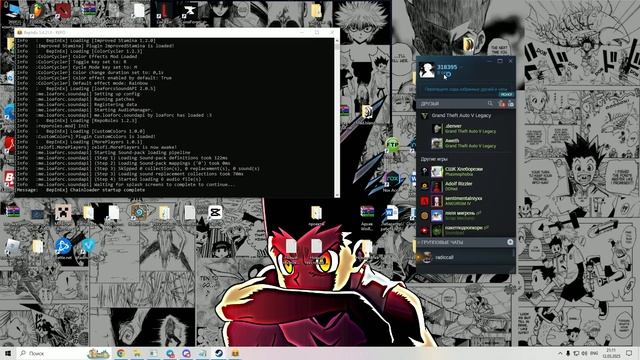Click the console window vertical scrollbar

(337, 118)
